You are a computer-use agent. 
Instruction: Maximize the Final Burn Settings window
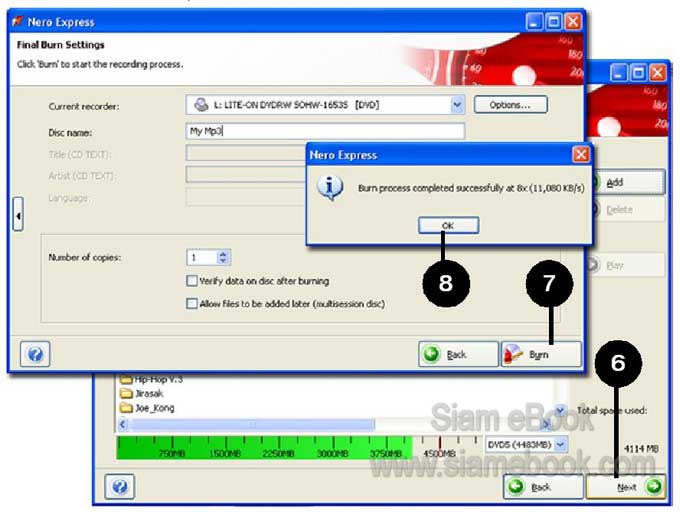[x=554, y=21]
